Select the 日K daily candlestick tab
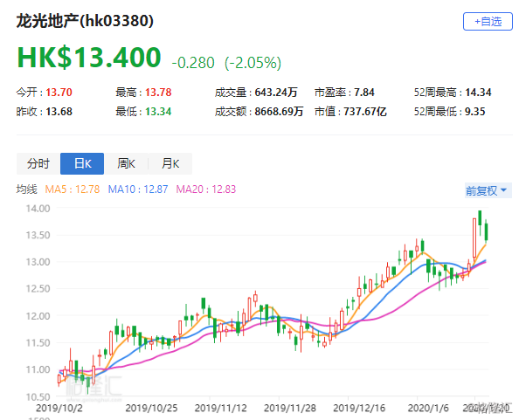Screen dimensions: 519x420 click(x=82, y=163)
